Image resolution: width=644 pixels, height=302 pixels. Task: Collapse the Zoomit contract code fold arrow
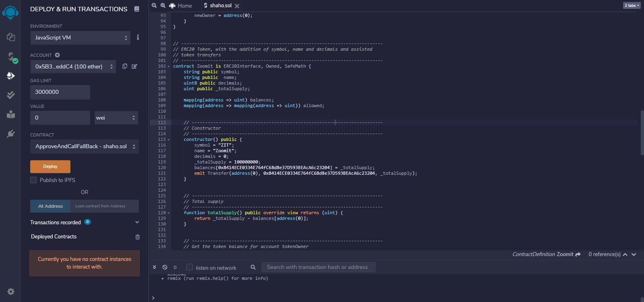(169, 66)
